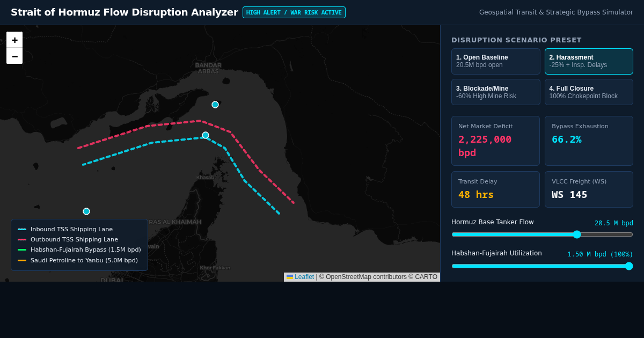Viewport: 644px width, 338px height.
Task: Click the Khasab map label
Action: 205,178
